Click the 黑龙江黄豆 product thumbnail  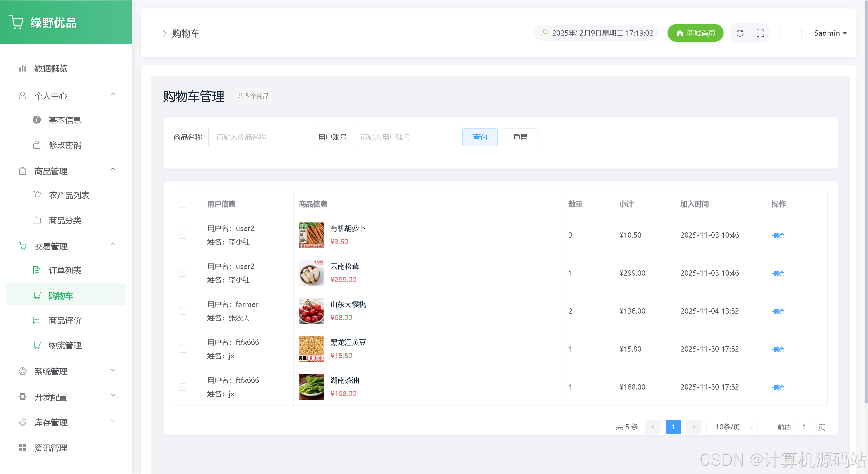click(311, 349)
